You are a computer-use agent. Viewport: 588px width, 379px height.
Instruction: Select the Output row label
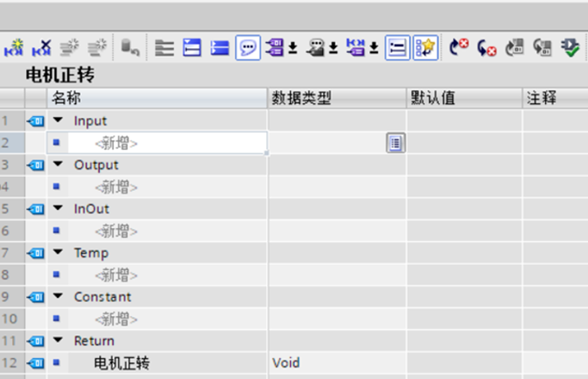(x=96, y=165)
